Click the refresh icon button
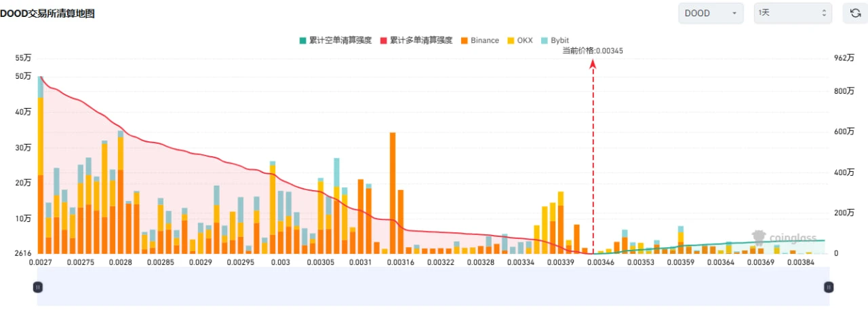The height and width of the screenshot is (315, 868). [855, 13]
